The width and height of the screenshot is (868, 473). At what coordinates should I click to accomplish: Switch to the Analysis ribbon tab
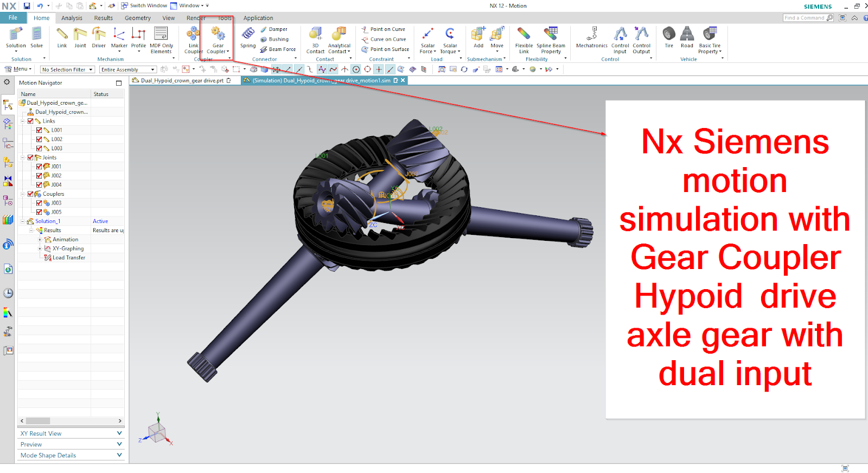(x=72, y=18)
